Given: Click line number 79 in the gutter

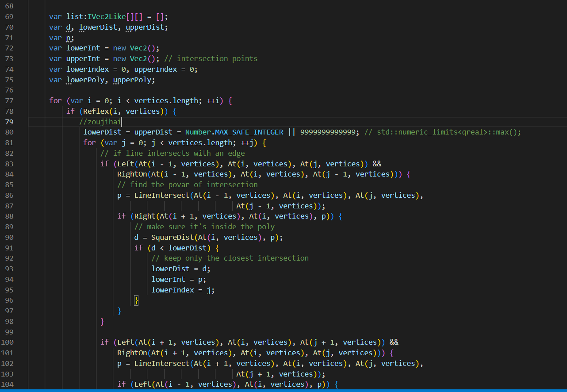Looking at the screenshot, I should pos(9,122).
